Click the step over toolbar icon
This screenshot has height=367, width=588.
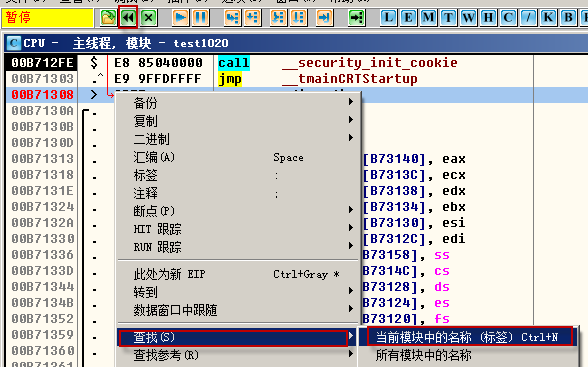(x=253, y=17)
